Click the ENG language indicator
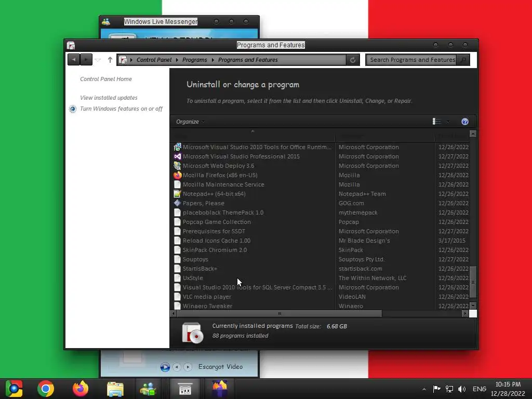This screenshot has width=532, height=399. pyautogui.click(x=480, y=389)
